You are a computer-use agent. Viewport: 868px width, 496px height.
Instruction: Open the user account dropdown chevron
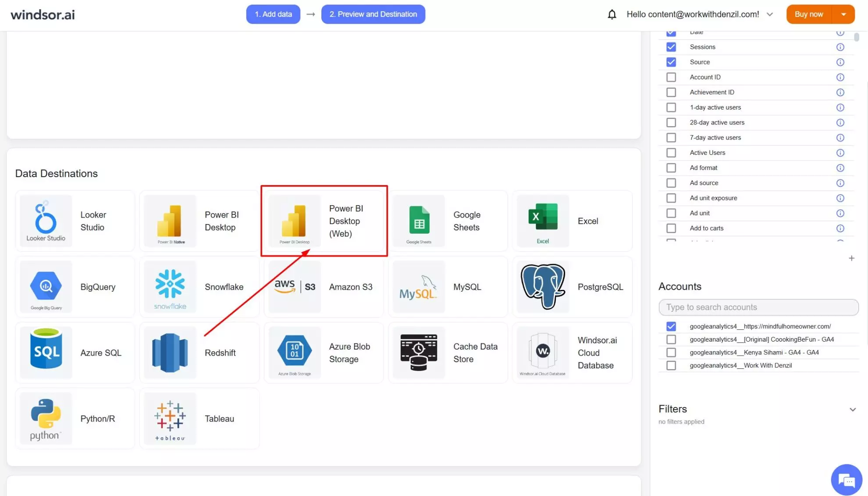[769, 14]
